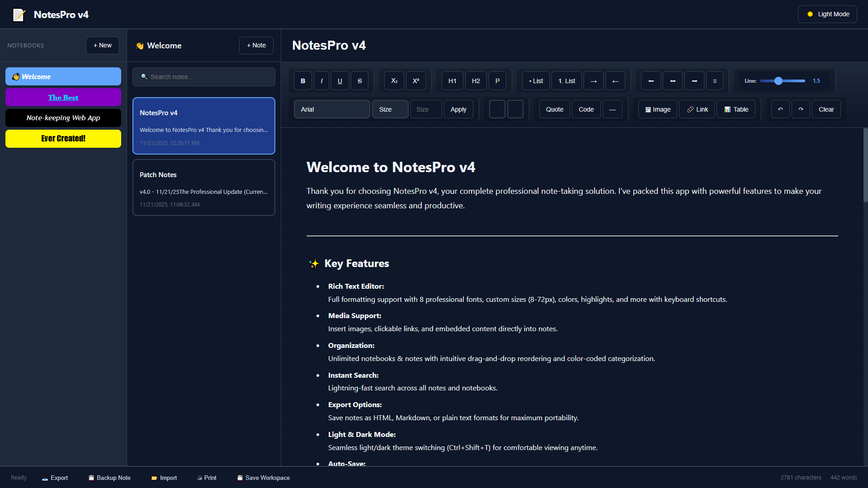Redo the last edit
The image size is (868, 488).
point(801,109)
